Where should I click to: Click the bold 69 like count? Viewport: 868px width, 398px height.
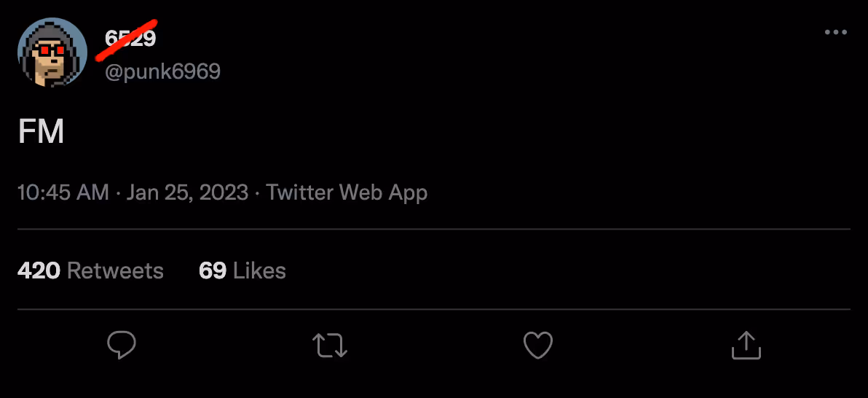(212, 271)
